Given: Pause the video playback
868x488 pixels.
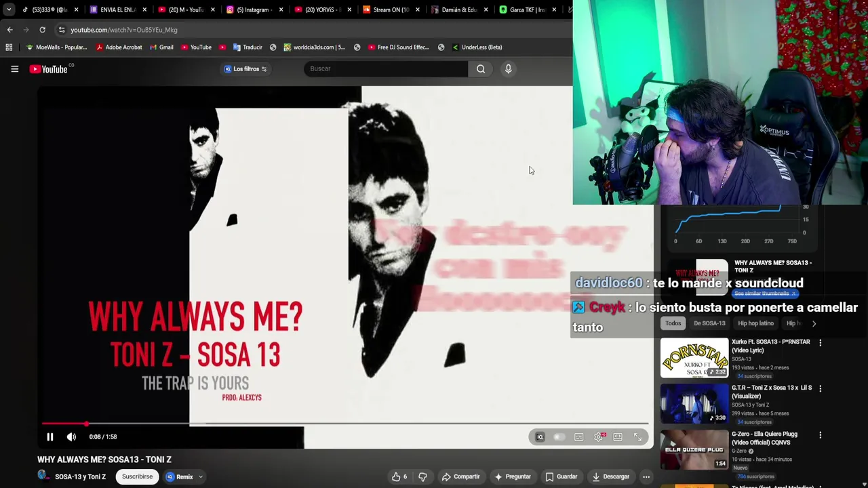Looking at the screenshot, I should click(50, 437).
